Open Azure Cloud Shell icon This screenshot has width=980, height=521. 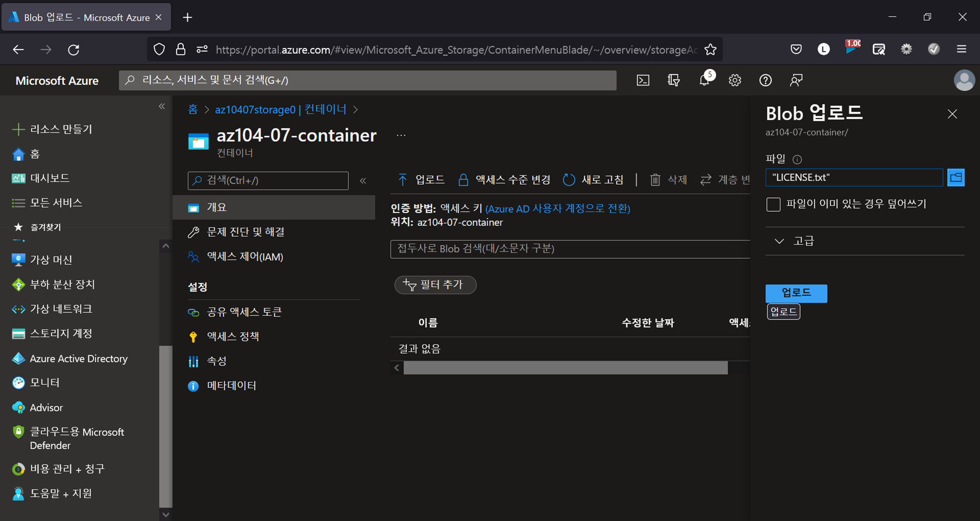(x=643, y=80)
